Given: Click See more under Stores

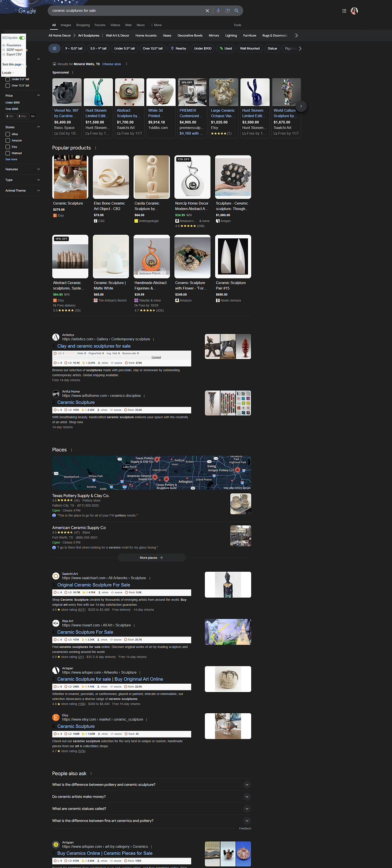Looking at the screenshot, I should point(11,160).
